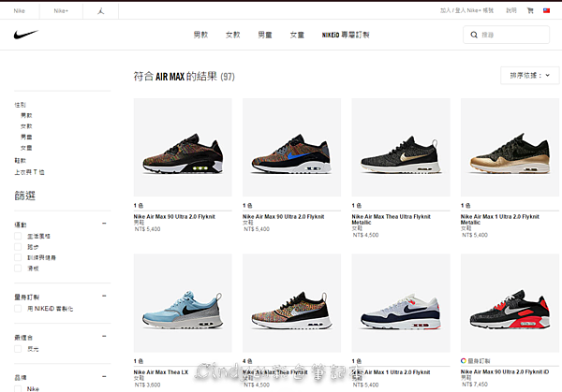Click the Nike Air Max 90 Ultra 2.0 Flyknit iD title
The width and height of the screenshot is (562, 392).
point(505,371)
